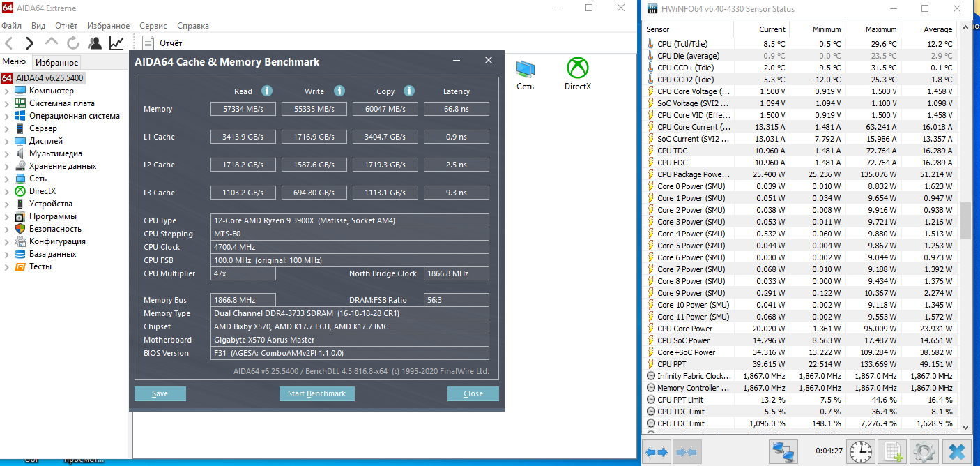Viewport: 980px width, 466px height.
Task: Click HWiNFO network computers icon
Action: (x=783, y=451)
